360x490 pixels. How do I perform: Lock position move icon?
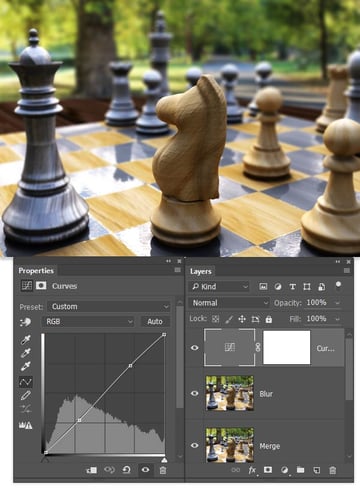pos(242,319)
